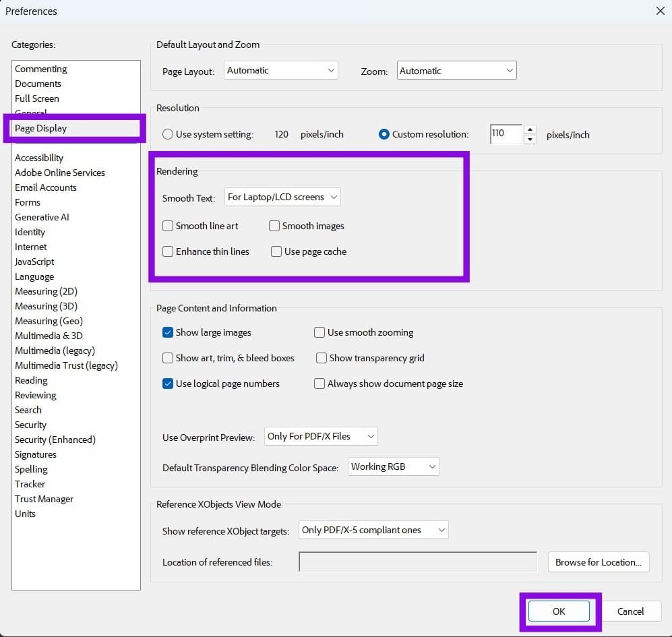Open Email Accounts preferences

[x=46, y=187]
